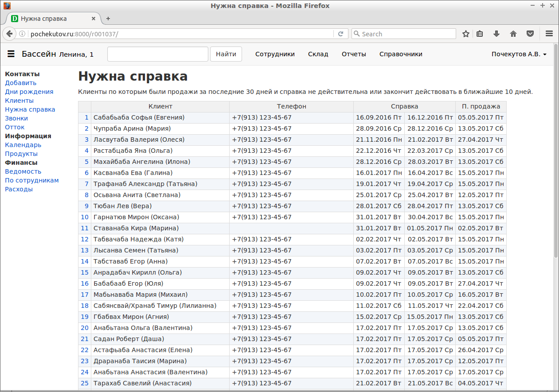
Task: Open the Нужна справка sidebar link
Action: click(30, 109)
